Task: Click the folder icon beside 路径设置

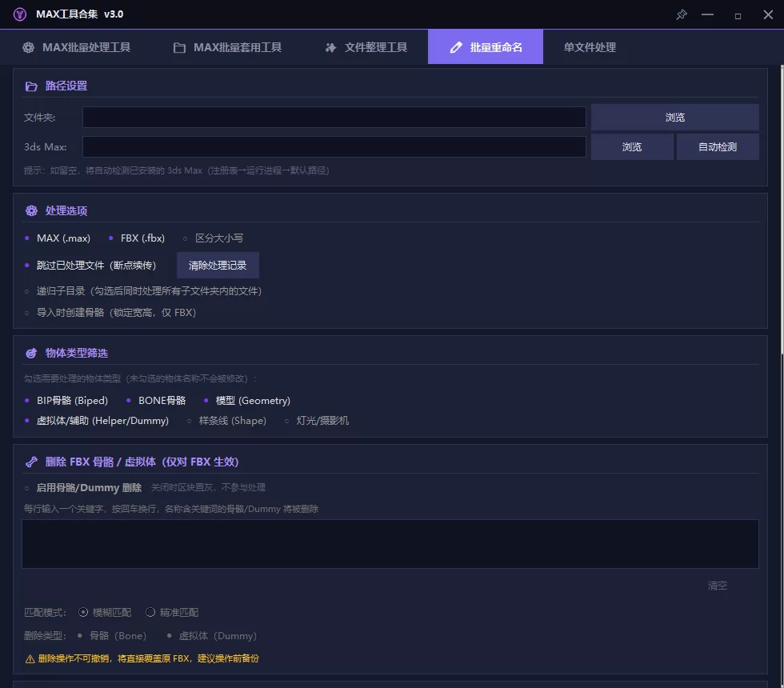Action: 31,86
